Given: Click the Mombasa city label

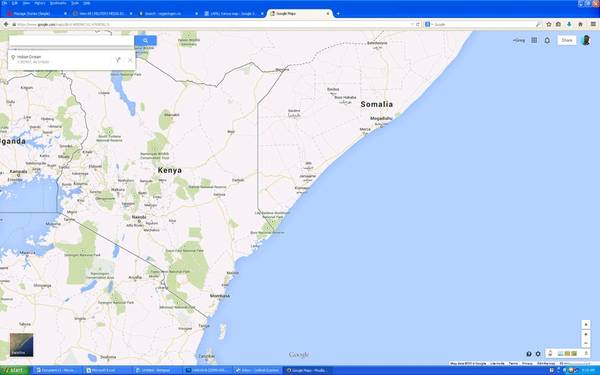Looking at the screenshot, I should (x=220, y=296).
